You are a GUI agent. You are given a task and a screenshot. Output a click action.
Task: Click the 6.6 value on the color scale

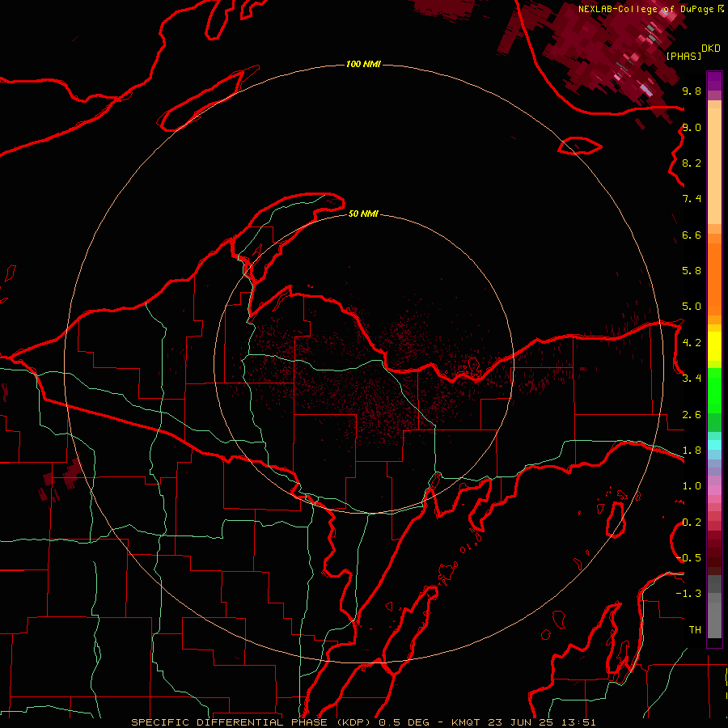pyautogui.click(x=692, y=235)
